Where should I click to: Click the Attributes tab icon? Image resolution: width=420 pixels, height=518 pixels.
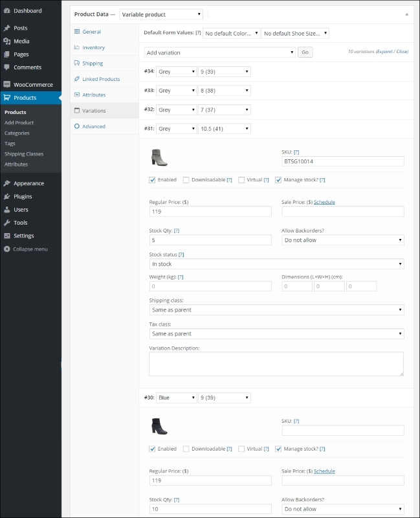[x=77, y=95]
